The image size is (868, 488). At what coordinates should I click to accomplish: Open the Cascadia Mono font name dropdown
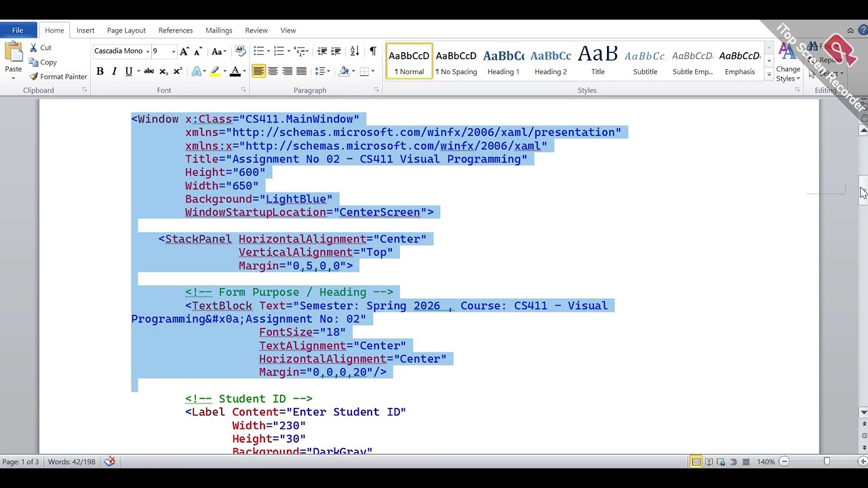point(147,52)
